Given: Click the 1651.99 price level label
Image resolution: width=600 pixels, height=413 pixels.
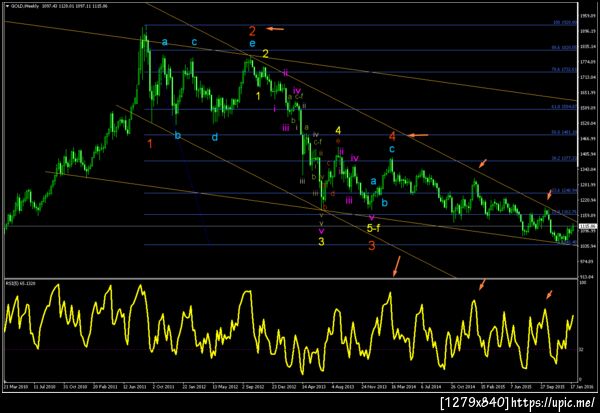Looking at the screenshot, I should (x=588, y=92).
